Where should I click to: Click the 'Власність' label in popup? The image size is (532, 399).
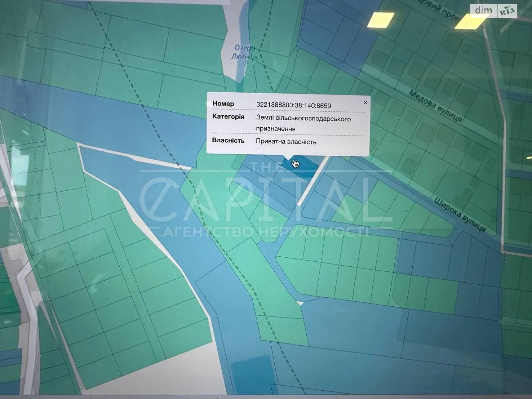tap(228, 140)
